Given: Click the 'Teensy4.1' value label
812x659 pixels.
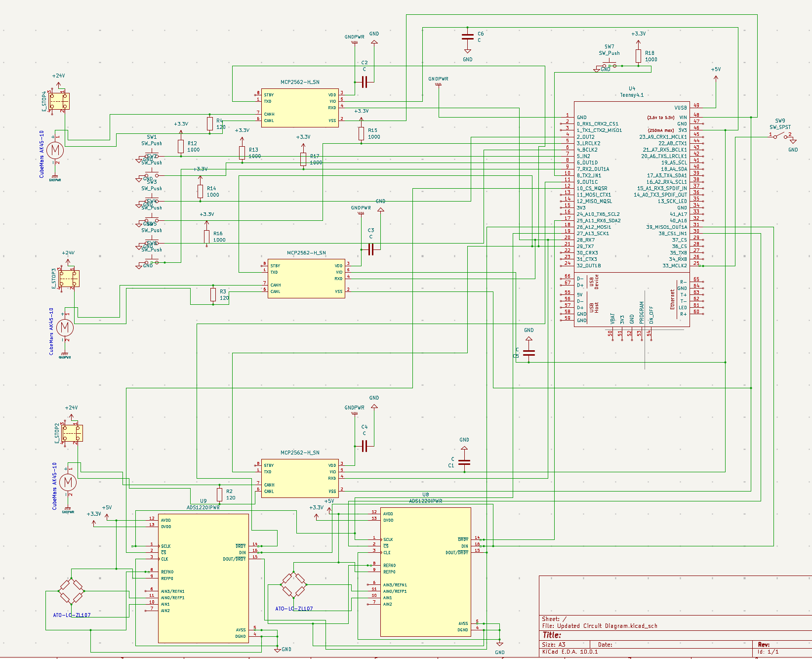Looking at the screenshot, I should tap(632, 95).
